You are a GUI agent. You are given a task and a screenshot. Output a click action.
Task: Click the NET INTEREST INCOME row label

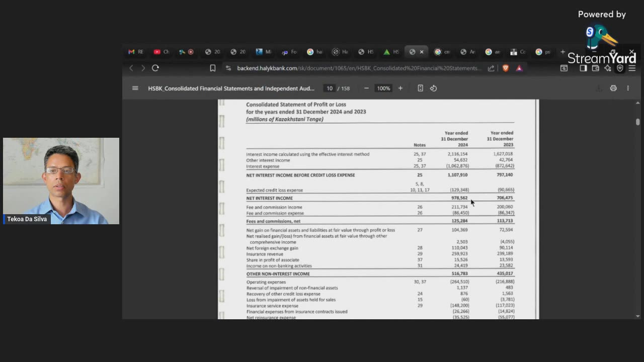coord(269,198)
